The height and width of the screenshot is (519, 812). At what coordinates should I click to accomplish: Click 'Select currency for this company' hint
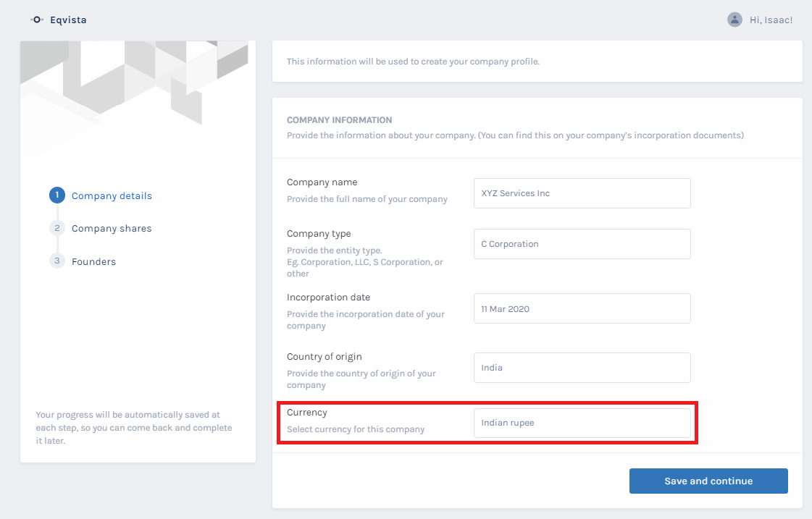pyautogui.click(x=356, y=429)
